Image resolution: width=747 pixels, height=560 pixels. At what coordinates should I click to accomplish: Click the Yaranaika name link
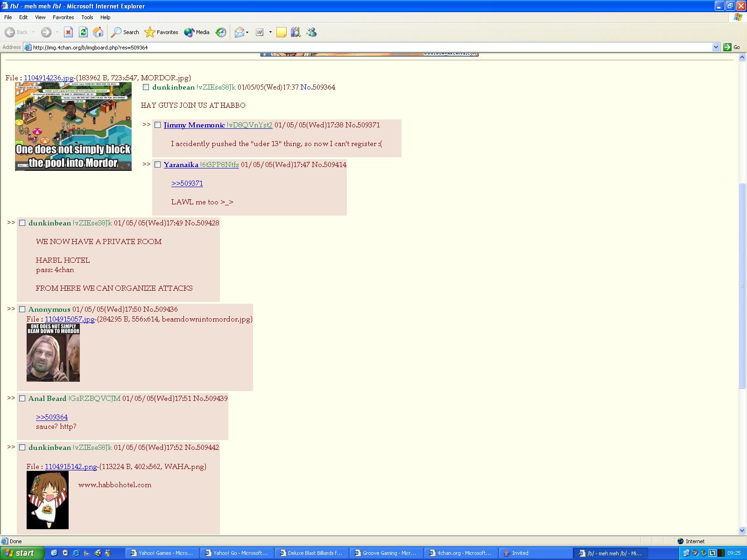pos(181,165)
